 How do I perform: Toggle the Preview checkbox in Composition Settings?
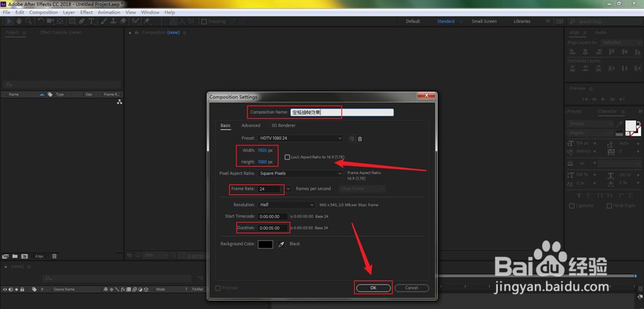pyautogui.click(x=218, y=288)
